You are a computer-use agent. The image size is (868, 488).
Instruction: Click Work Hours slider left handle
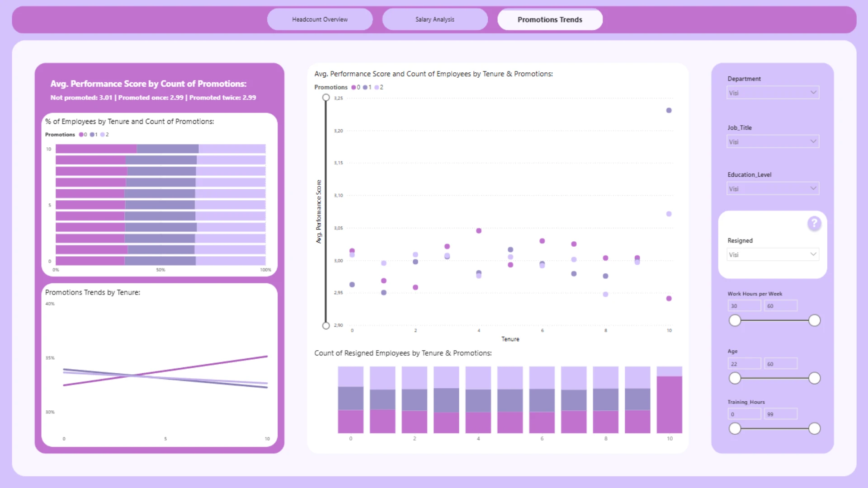[x=735, y=320]
